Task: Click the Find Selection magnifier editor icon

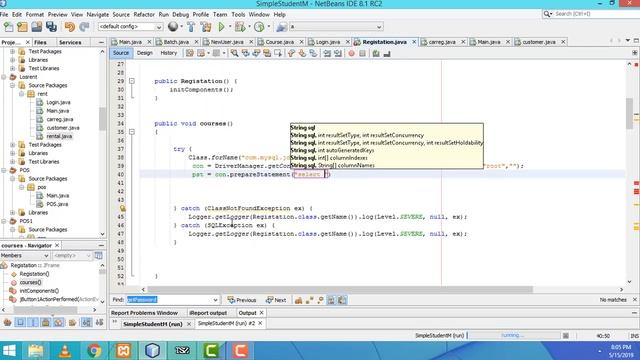Action: point(234,53)
